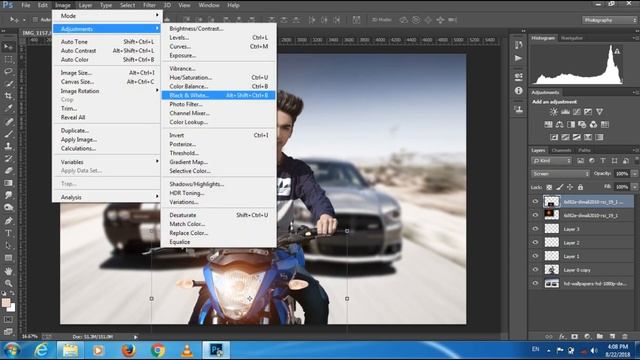Filter layers by Type layers icon

(x=603, y=161)
